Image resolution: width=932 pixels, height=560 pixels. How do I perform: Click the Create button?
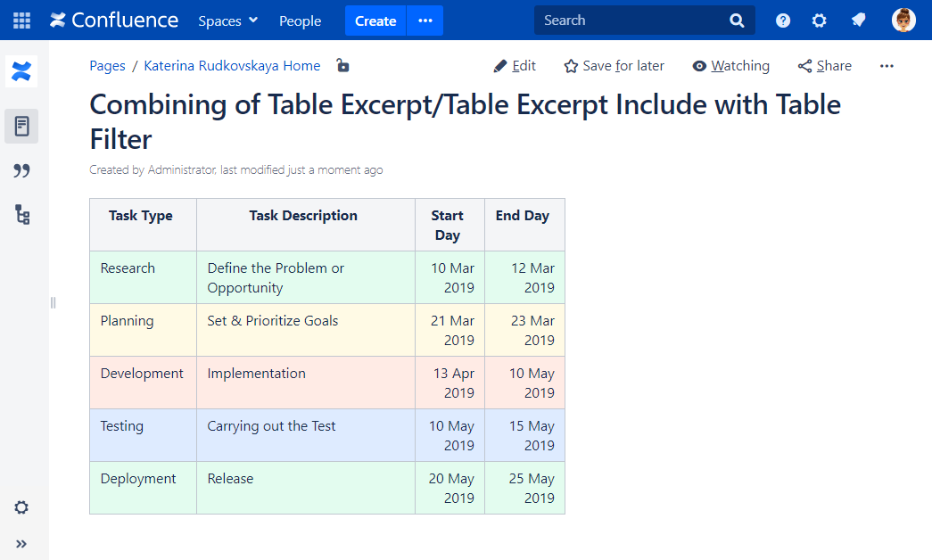point(375,21)
